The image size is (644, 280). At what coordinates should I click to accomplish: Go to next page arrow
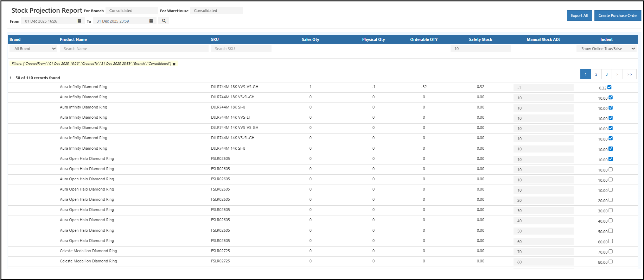tap(617, 74)
